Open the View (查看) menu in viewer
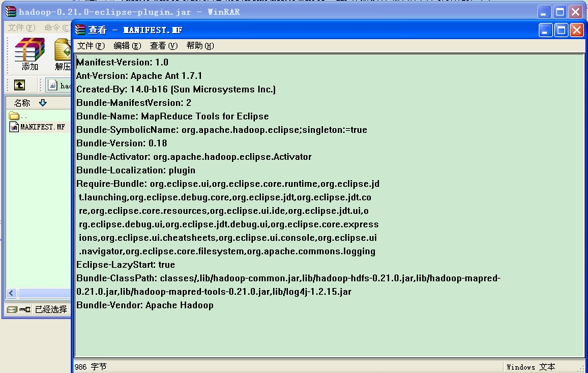Image resolution: width=588 pixels, height=373 pixels. click(163, 46)
